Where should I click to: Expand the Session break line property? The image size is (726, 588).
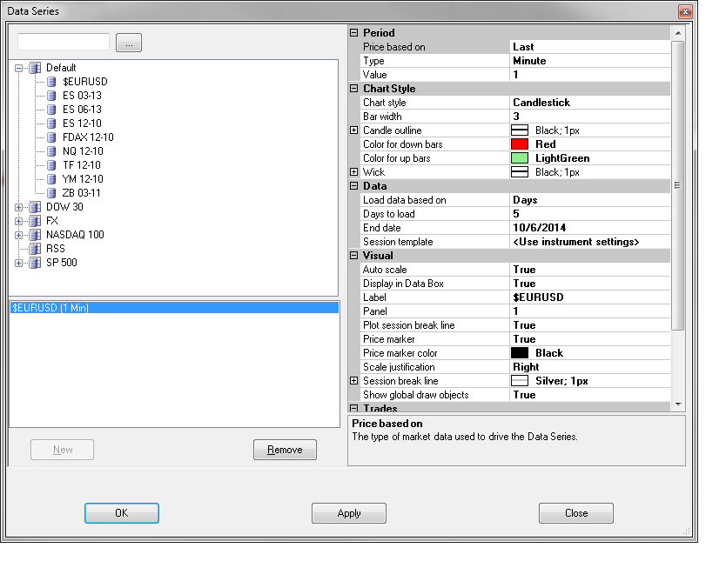353,380
